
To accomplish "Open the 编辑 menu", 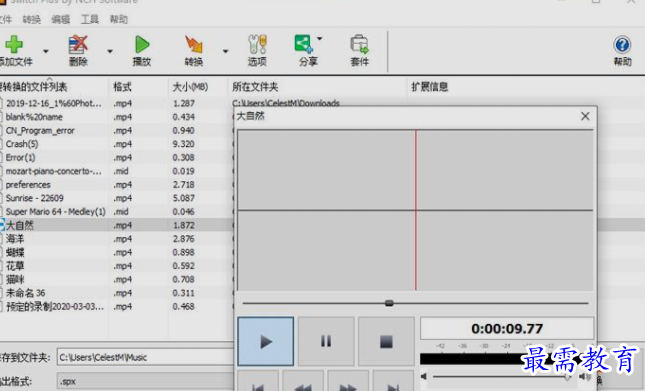I will tap(61, 19).
